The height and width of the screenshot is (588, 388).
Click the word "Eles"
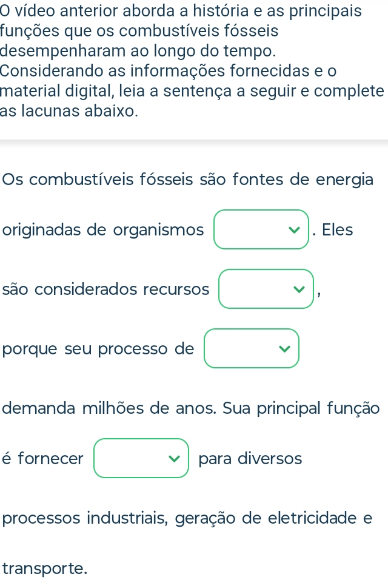click(x=337, y=230)
